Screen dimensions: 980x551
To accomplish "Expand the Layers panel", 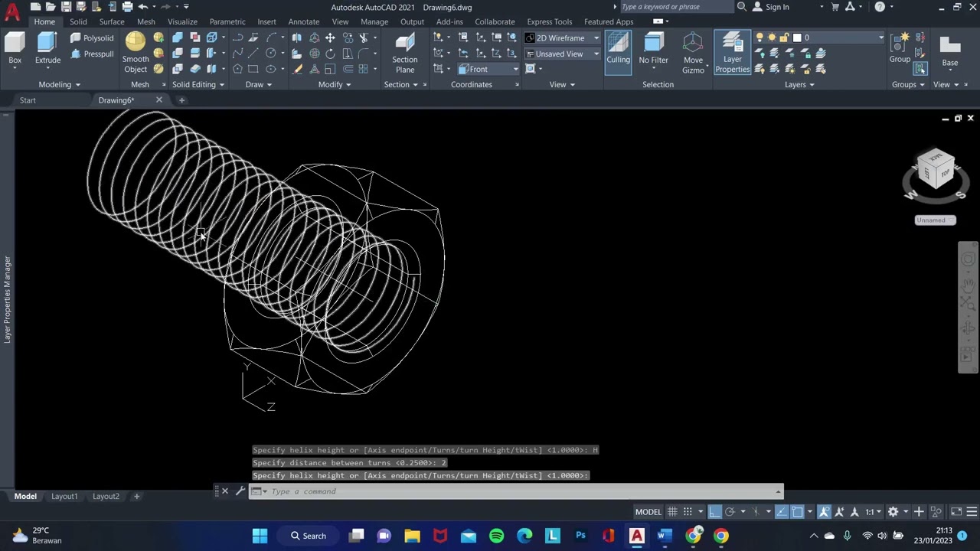I will pyautogui.click(x=799, y=84).
